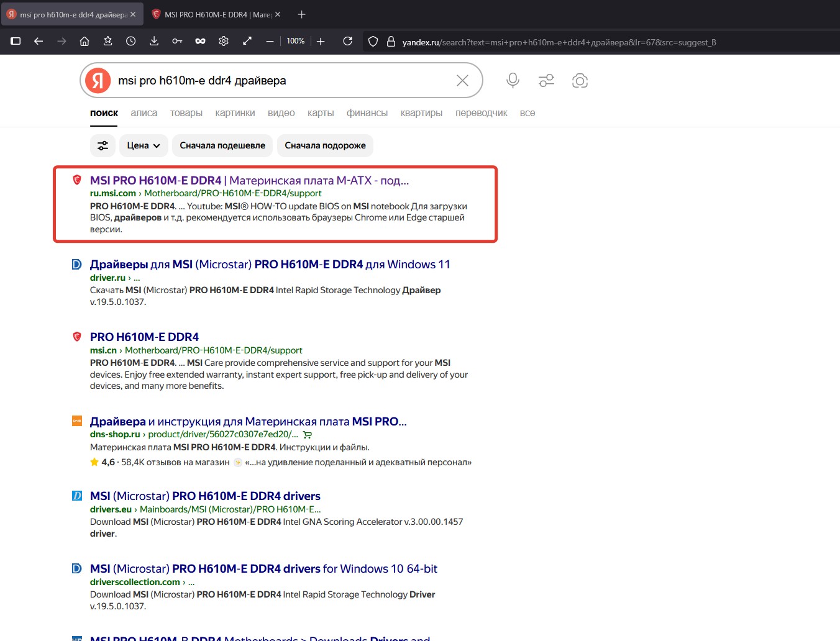Zoom in with the plus icon
This screenshot has height=641, width=840.
tap(321, 41)
